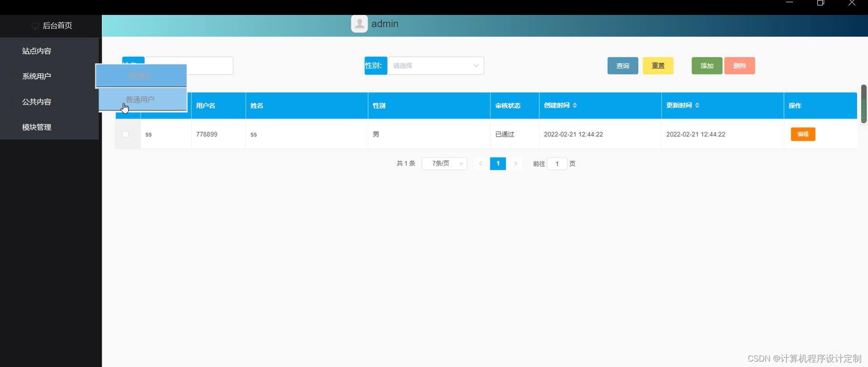Click the monitor icon beside 后台首页
This screenshot has height=367, width=868.
(x=35, y=26)
